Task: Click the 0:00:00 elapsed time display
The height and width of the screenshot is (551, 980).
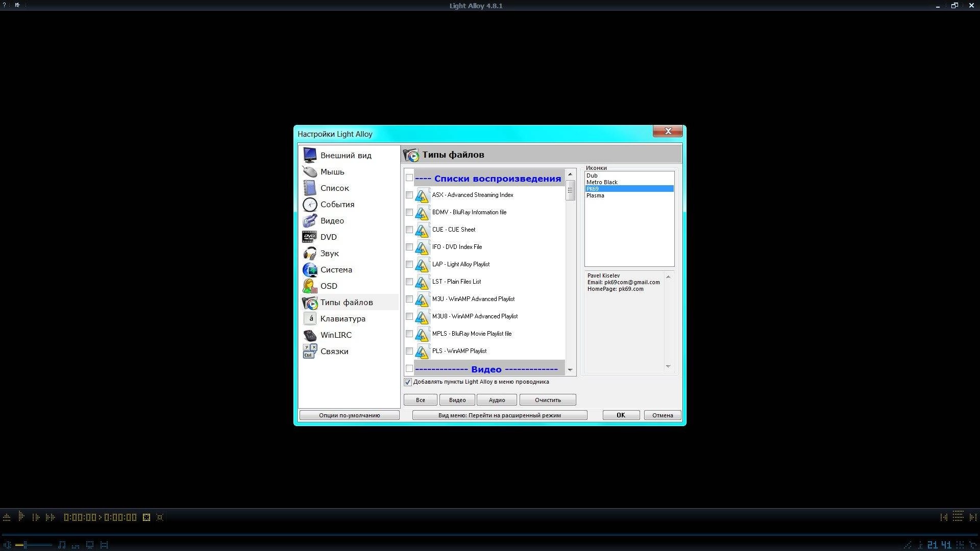Action: 80,517
